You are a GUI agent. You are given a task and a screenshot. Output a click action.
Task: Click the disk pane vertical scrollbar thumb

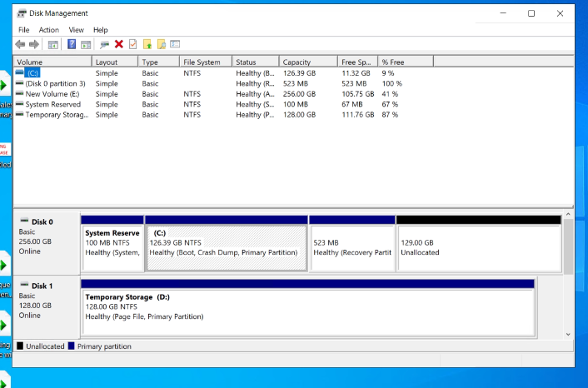click(568, 246)
